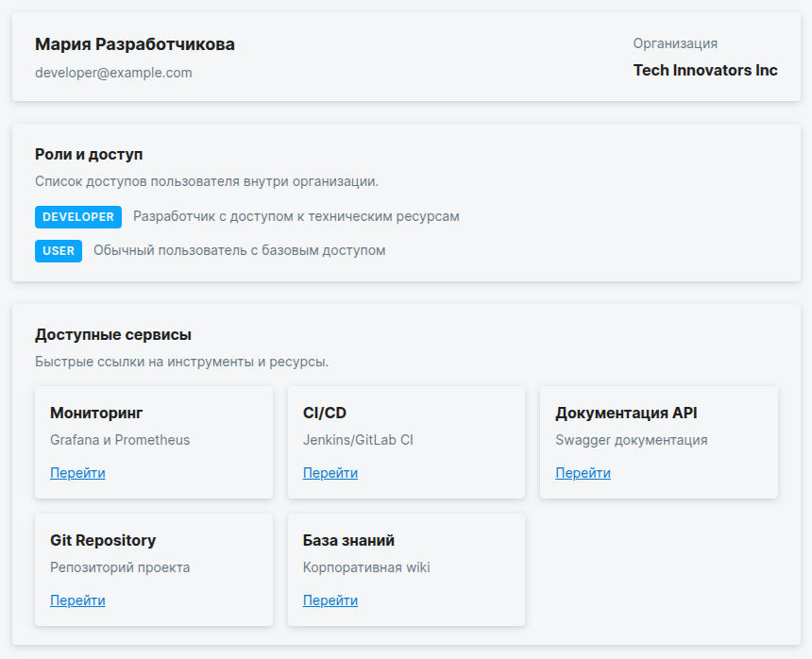Click the Мониторинг card title

coord(96,413)
